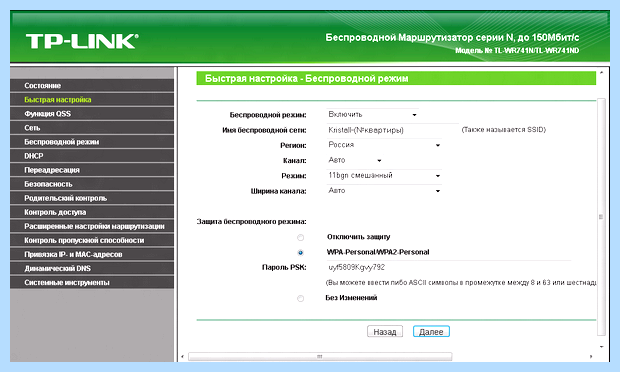
Task: Open Контроль пропускной способности
Action: [92, 240]
